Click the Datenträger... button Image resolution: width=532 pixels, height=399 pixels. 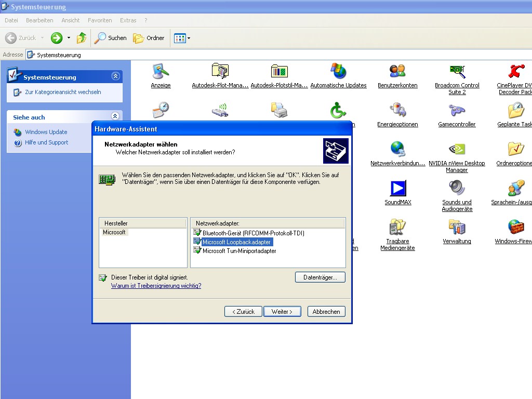(x=320, y=277)
